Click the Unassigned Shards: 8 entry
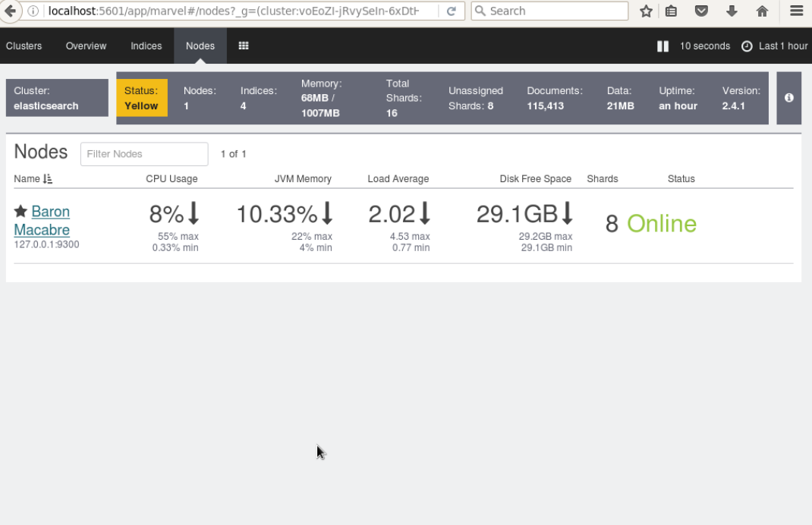This screenshot has width=812, height=525. (475, 98)
